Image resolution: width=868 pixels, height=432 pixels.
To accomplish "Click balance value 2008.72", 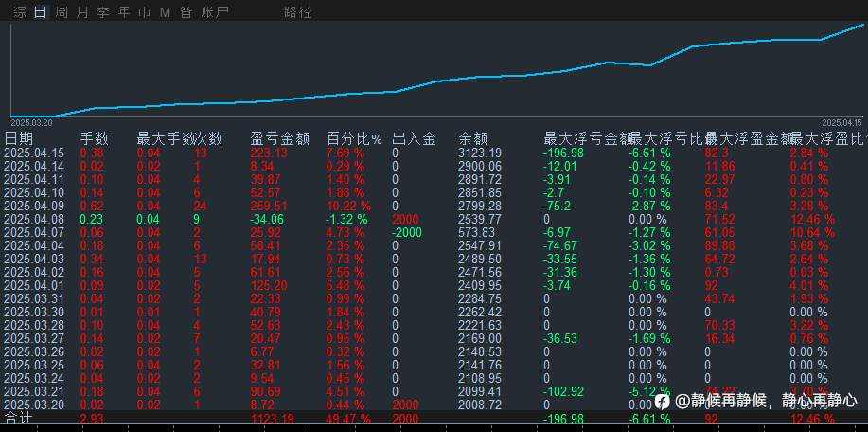I will pyautogui.click(x=480, y=405).
